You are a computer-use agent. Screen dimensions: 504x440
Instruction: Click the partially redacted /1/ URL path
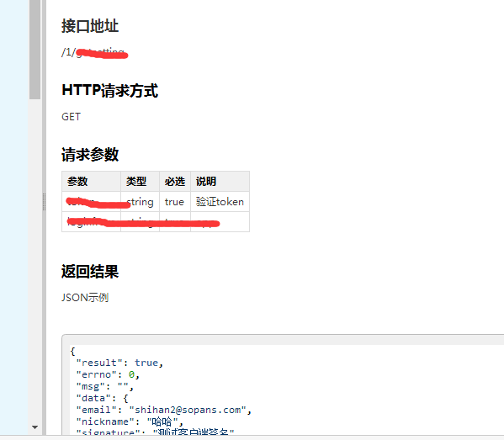(95, 53)
